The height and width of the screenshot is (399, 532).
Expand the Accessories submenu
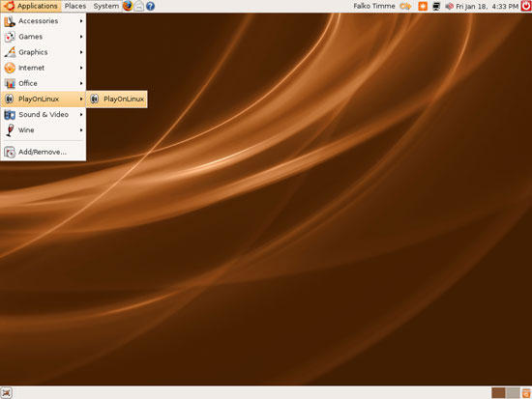[44, 21]
